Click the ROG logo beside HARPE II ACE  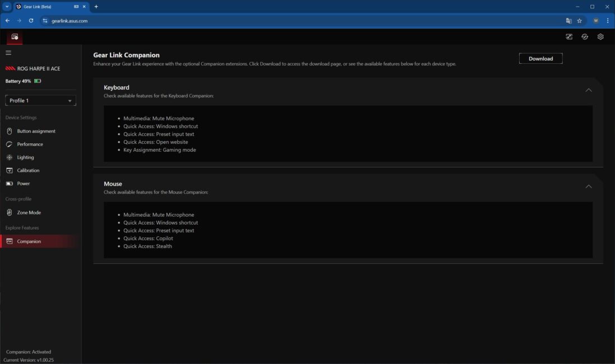coord(10,68)
